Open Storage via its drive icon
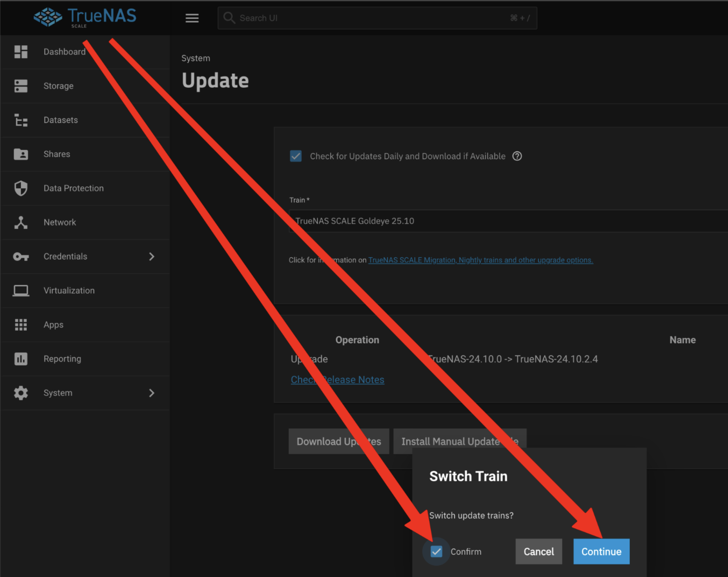Image resolution: width=728 pixels, height=577 pixels. (21, 86)
